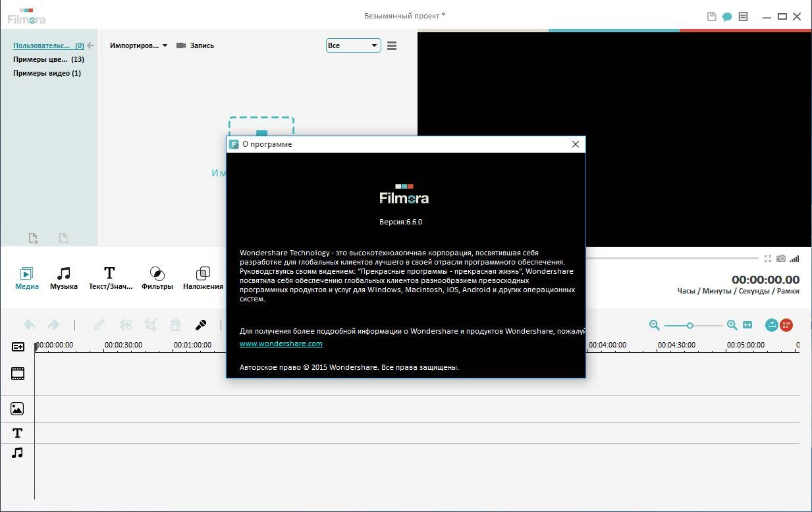Click the Edit pencil tool

pyautogui.click(x=99, y=325)
